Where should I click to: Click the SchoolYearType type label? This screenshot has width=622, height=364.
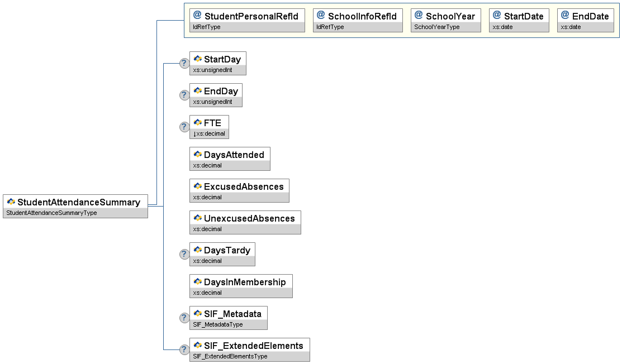437,27
